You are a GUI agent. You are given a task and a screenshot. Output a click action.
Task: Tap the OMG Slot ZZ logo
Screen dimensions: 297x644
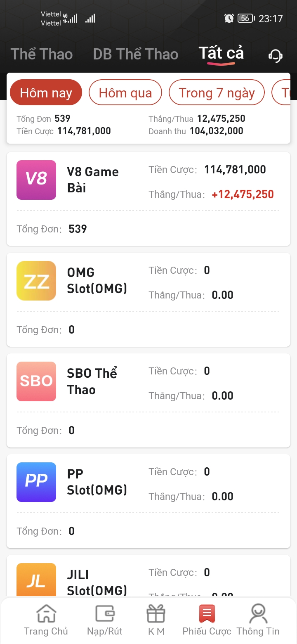point(36,281)
